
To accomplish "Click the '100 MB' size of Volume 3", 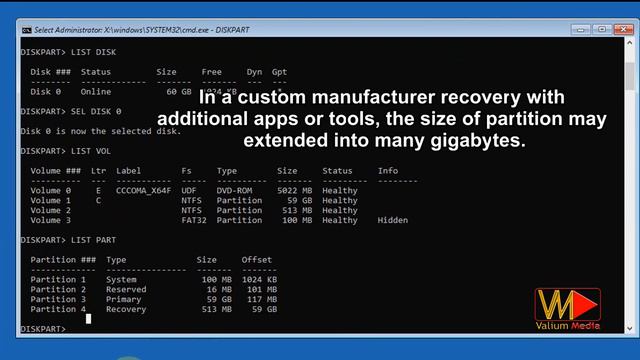I will (298, 220).
